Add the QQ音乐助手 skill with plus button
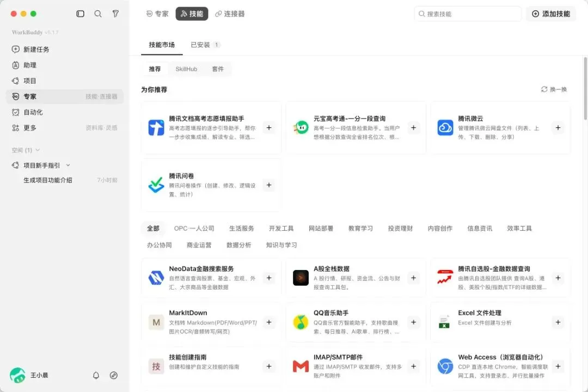The height and width of the screenshot is (392, 588). click(x=413, y=322)
